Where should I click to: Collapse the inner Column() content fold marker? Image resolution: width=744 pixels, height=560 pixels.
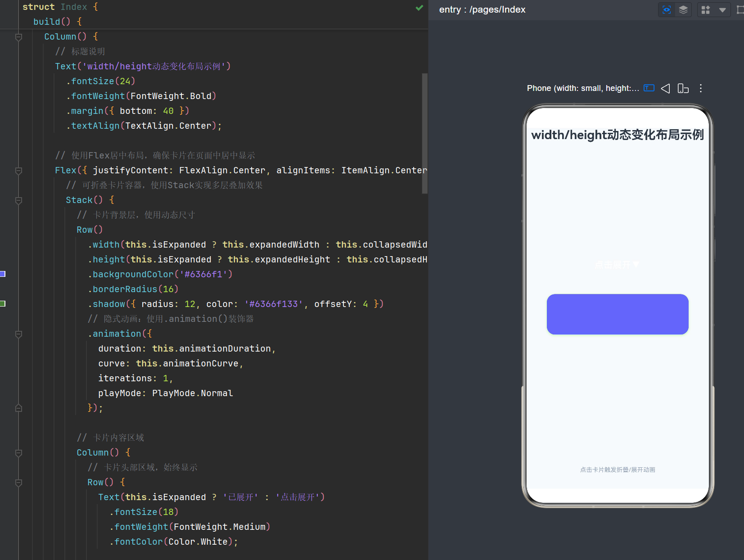click(18, 453)
